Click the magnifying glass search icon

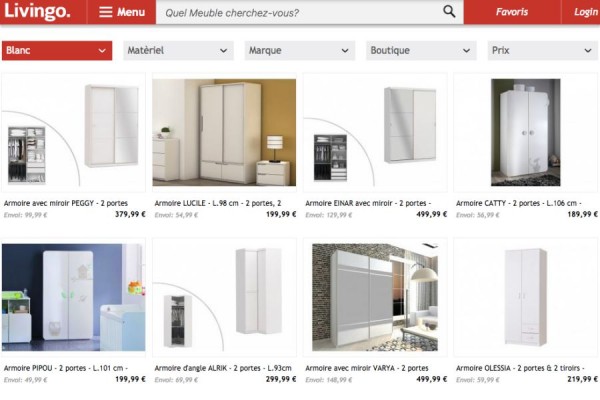pos(449,13)
